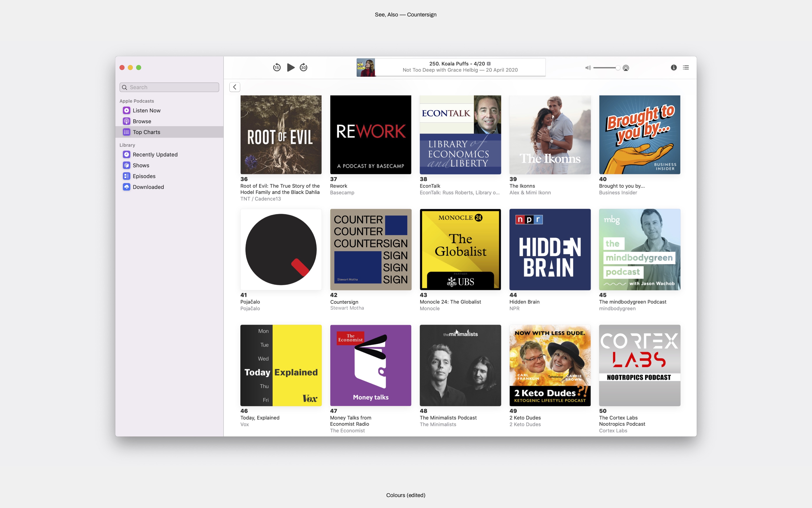Select Top Charts in sidebar

pos(169,132)
